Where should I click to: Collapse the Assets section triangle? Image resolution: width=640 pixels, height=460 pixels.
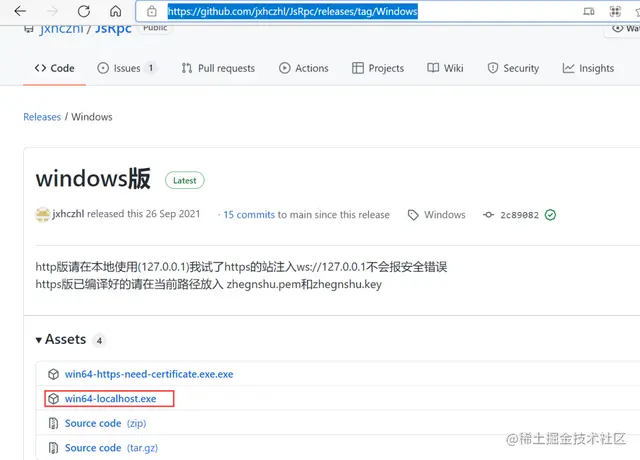click(x=39, y=340)
